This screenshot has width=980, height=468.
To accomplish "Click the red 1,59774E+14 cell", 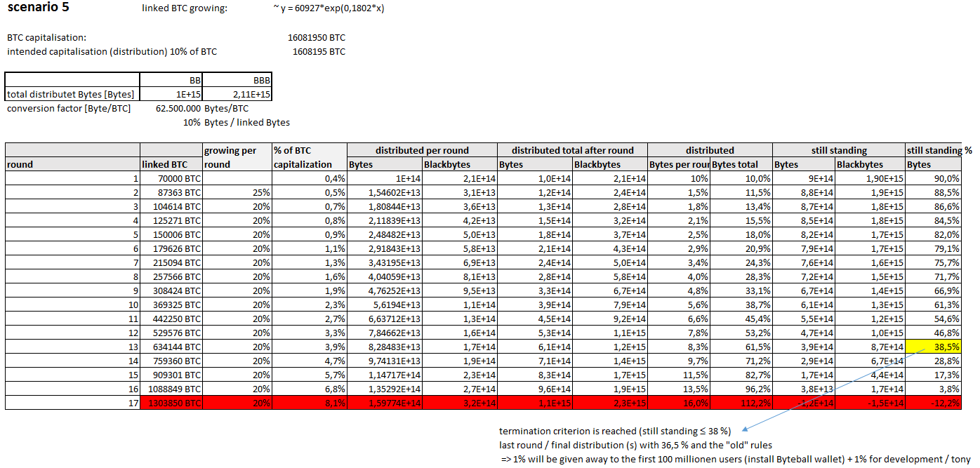I will [385, 403].
